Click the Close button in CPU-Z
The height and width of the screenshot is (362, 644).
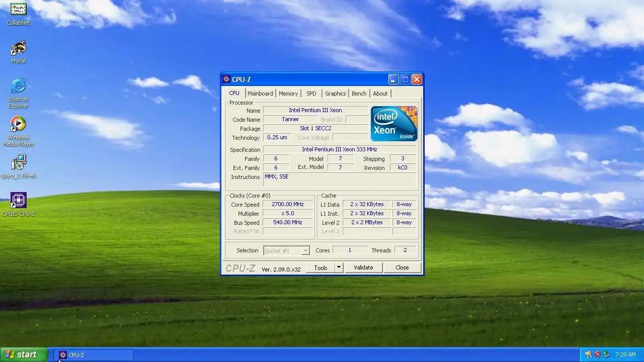point(402,267)
